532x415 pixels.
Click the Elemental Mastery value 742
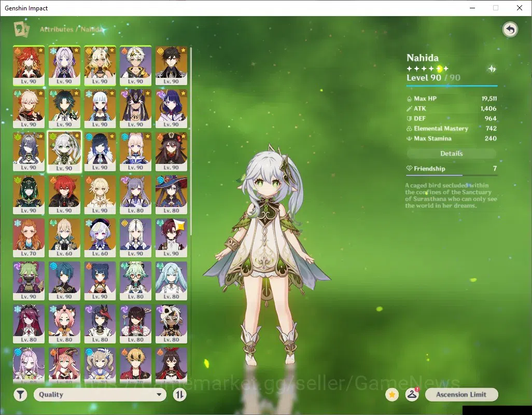[x=491, y=129]
